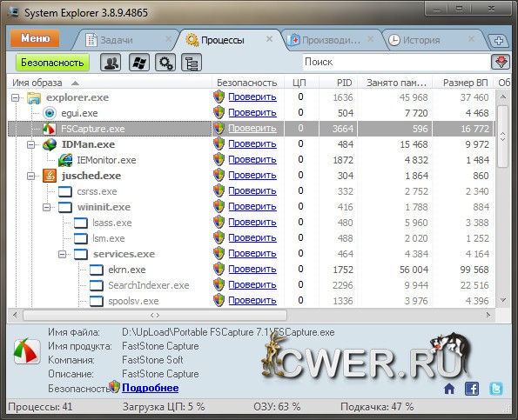
Task: Sort by Размер ВП column header
Action: tap(463, 83)
